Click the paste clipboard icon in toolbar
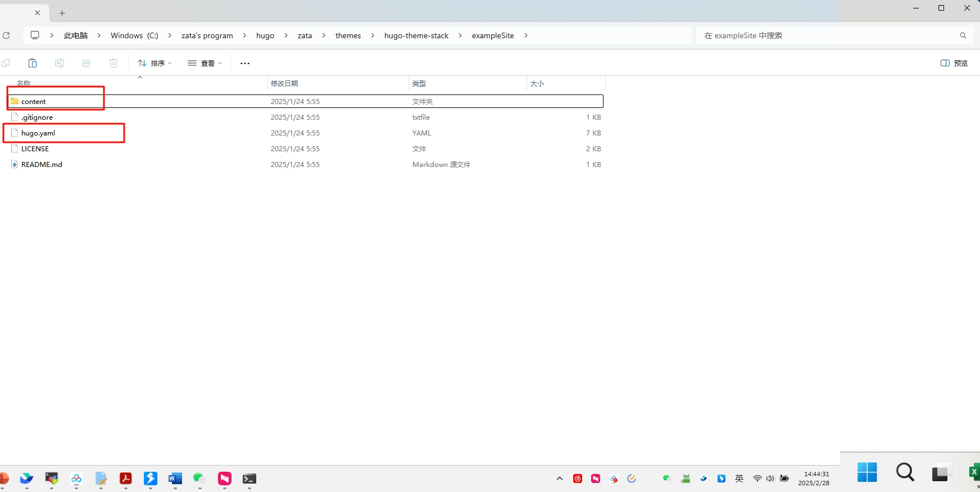 (33, 63)
